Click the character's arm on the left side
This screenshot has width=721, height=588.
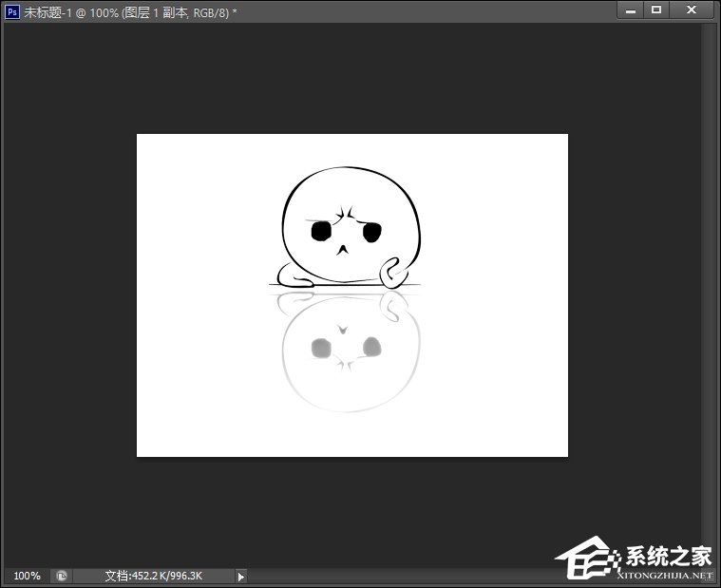[x=299, y=280]
